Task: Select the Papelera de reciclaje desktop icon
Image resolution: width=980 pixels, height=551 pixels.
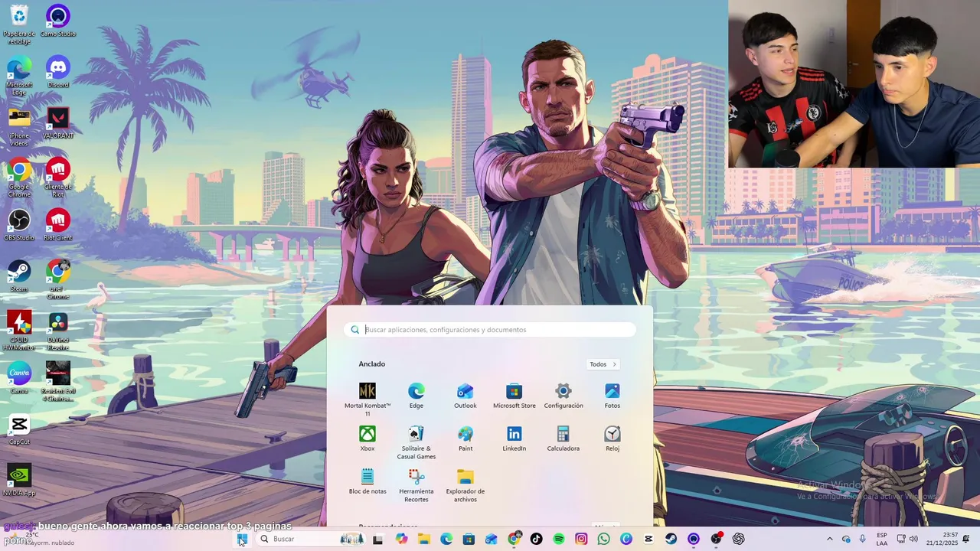Action: (19, 24)
